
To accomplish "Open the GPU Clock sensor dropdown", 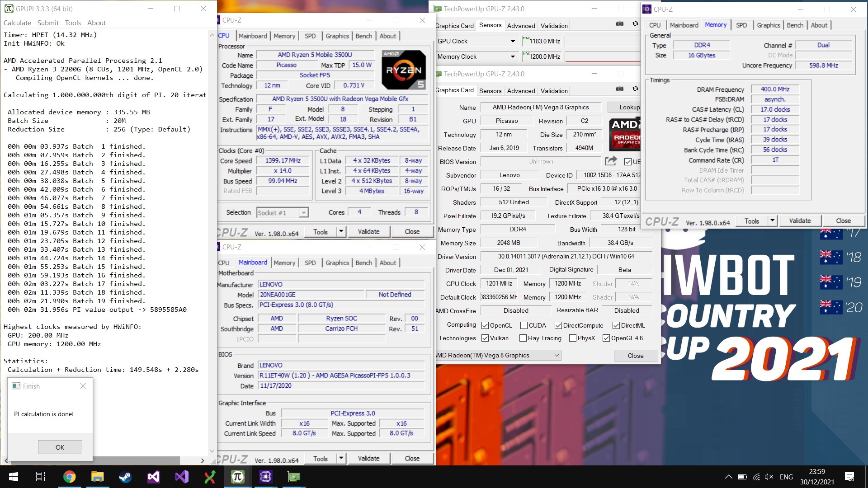I will 513,41.
